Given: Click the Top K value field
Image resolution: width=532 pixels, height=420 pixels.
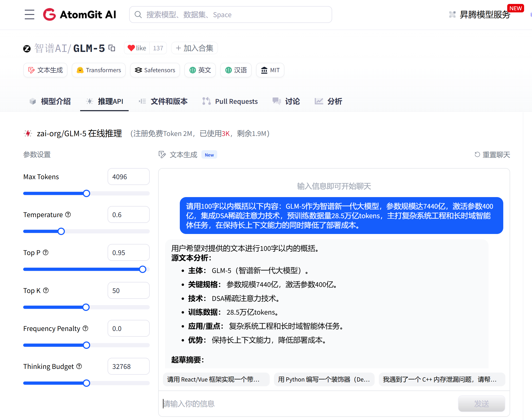Looking at the screenshot, I should pos(129,290).
